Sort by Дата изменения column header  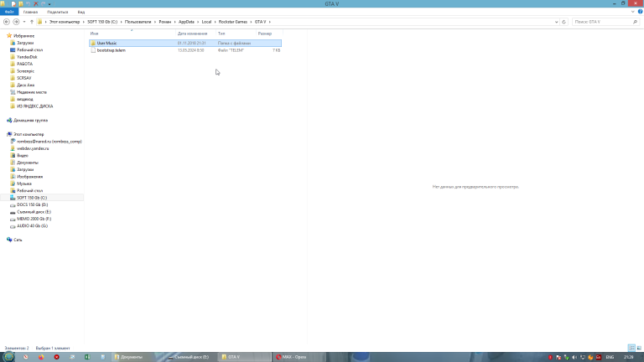point(196,34)
